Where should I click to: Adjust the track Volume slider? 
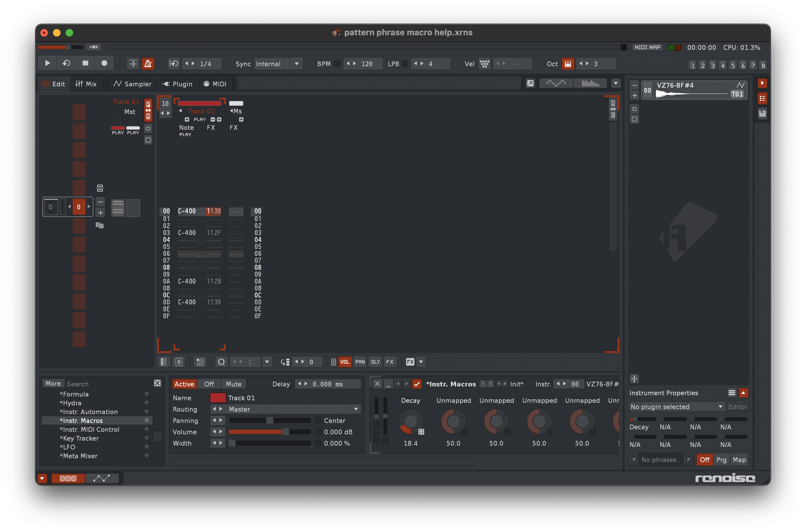click(270, 432)
